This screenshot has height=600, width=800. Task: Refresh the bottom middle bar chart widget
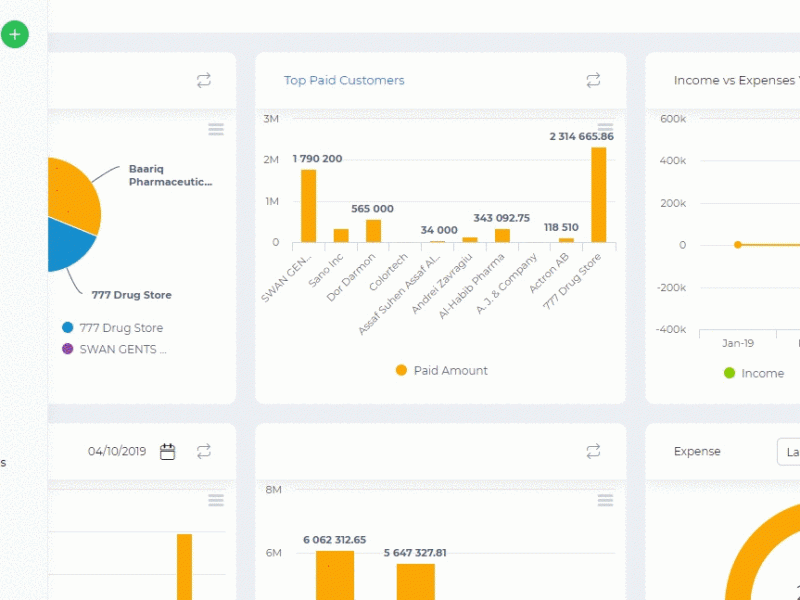pos(593,451)
